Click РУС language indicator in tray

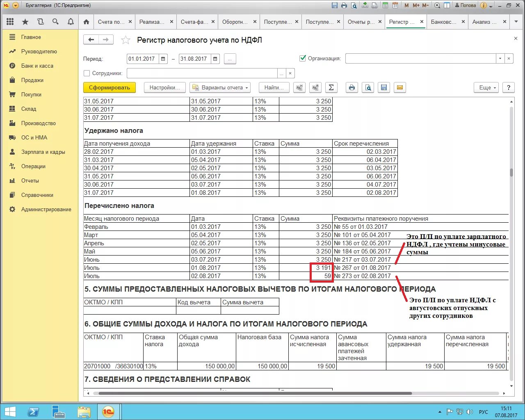(x=484, y=412)
